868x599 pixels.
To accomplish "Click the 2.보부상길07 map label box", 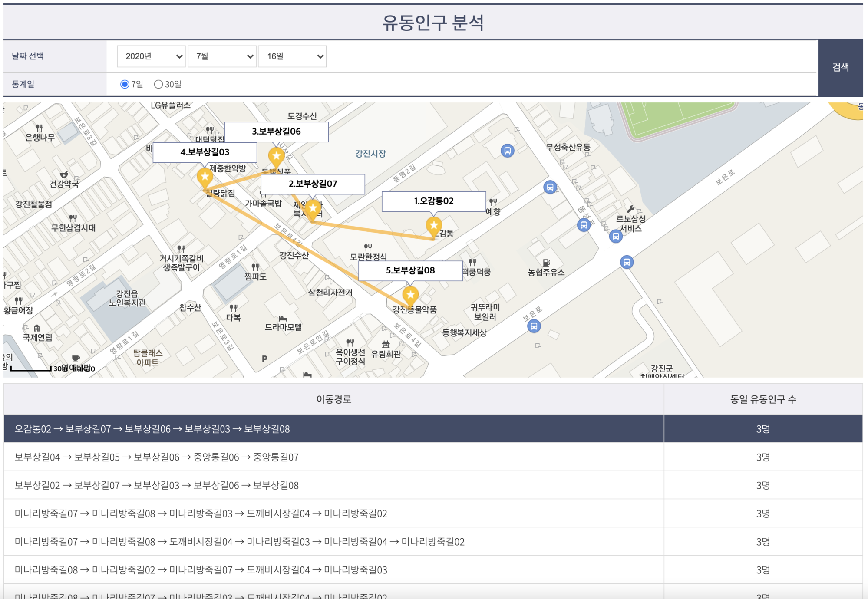I will coord(313,184).
